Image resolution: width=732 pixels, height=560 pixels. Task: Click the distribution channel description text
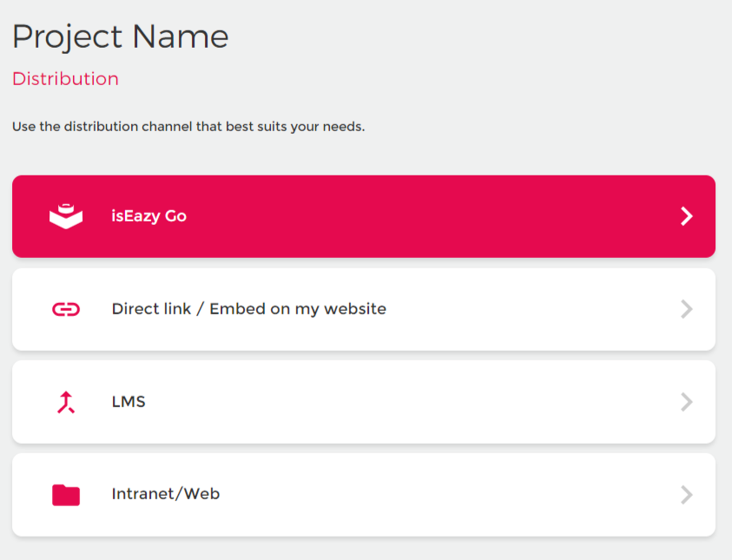click(188, 127)
